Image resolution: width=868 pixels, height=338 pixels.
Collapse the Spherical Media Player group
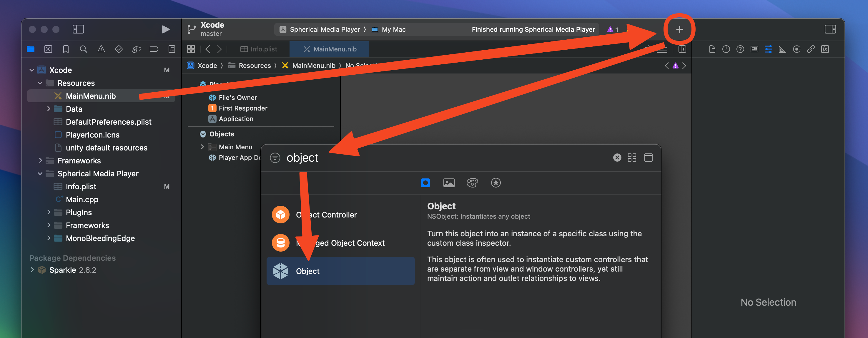click(40, 174)
